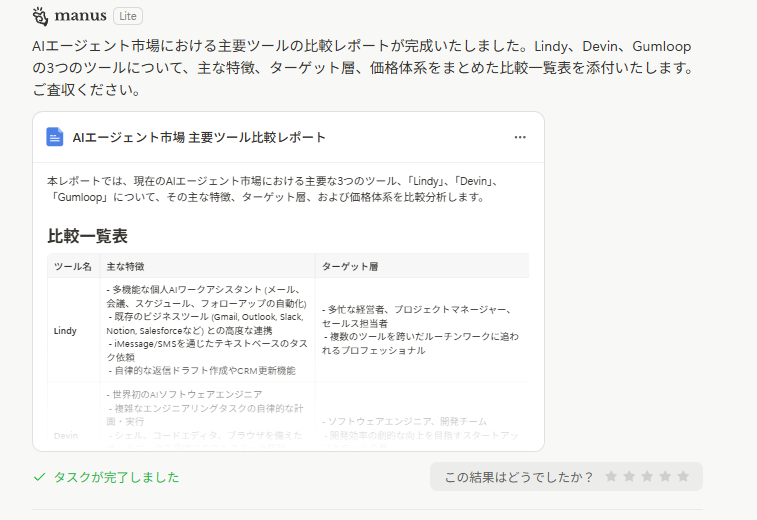Viewport: 757px width, 520px height.
Task: Open the three-dot menu on the report card
Action: click(x=520, y=137)
